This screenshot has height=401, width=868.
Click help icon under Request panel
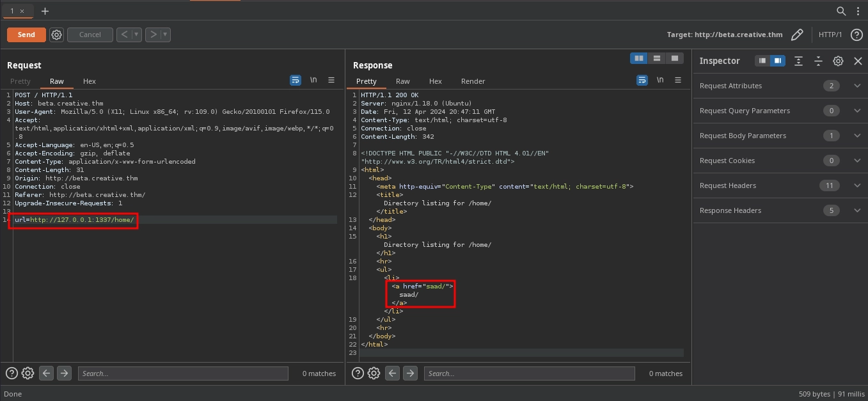(x=12, y=373)
